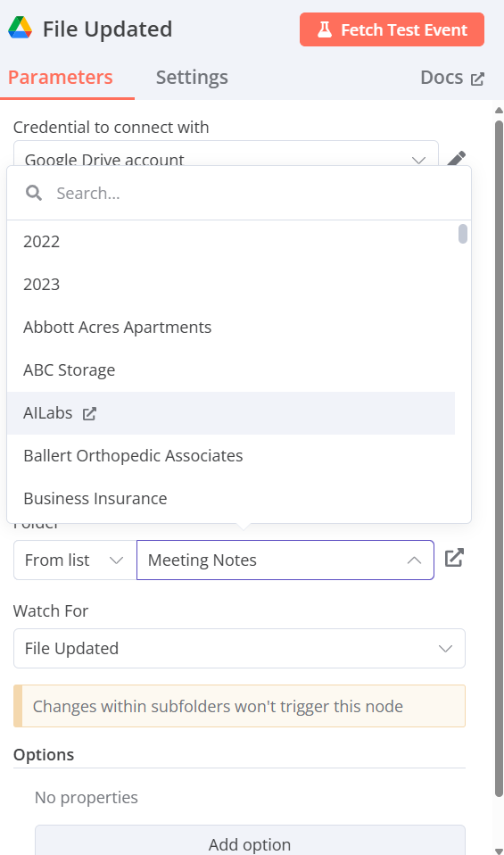Click the pencil icon to edit credential
The width and height of the screenshot is (504, 855).
point(456,158)
